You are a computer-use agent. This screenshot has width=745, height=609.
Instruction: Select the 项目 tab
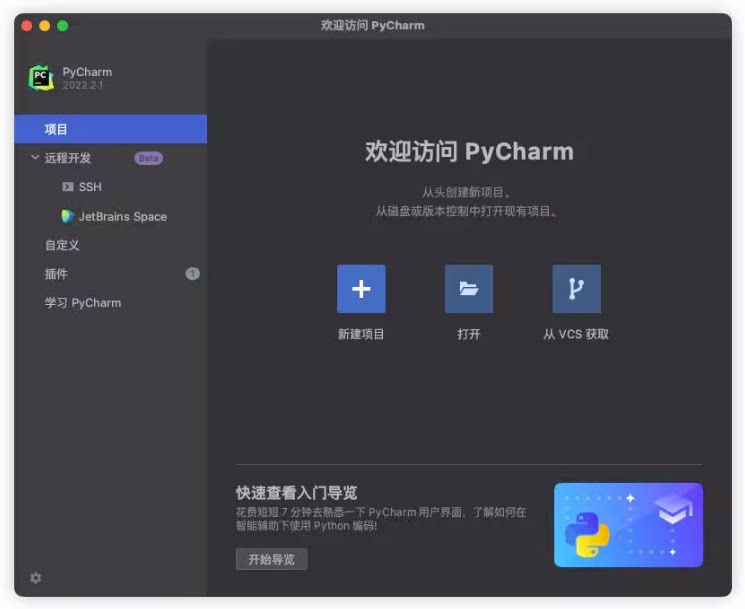111,129
